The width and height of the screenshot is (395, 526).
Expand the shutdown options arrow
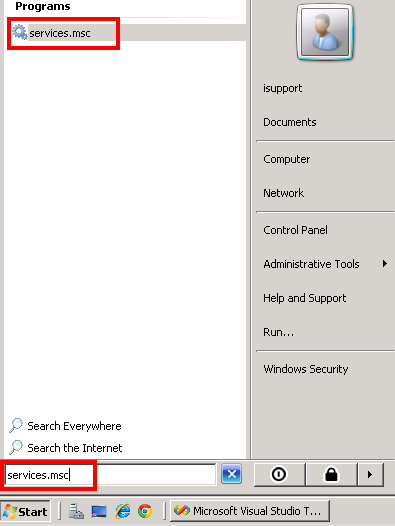point(370,474)
